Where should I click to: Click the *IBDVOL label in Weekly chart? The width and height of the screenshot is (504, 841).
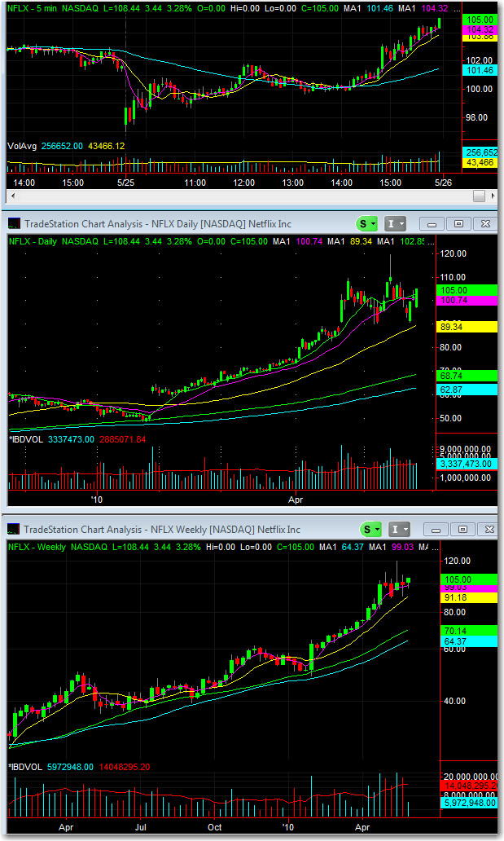coord(25,767)
